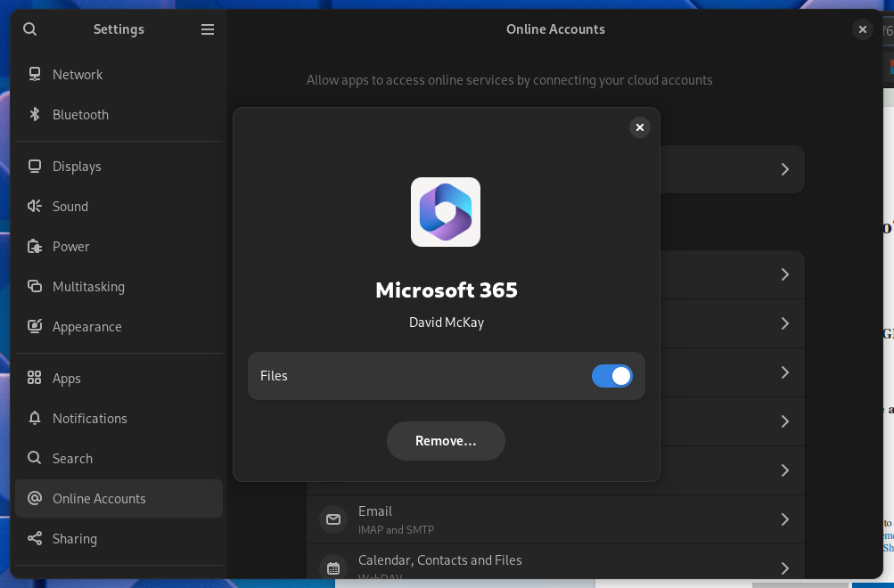Viewport: 894px width, 588px height.
Task: Open the Settings hamburger menu
Action: coord(208,29)
